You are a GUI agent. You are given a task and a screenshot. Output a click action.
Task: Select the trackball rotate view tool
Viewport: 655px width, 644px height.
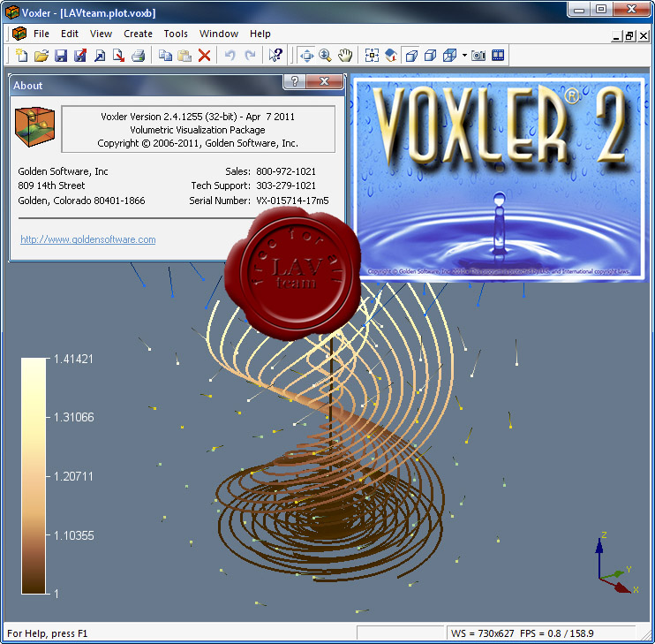click(x=307, y=55)
